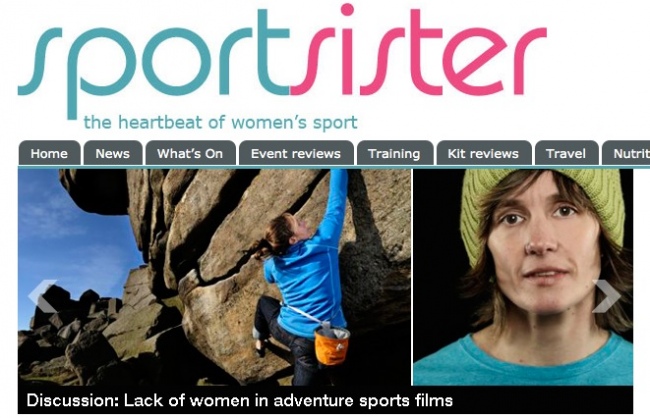The image size is (650, 418).
Task: Select the Event reviews tab
Action: click(x=296, y=153)
